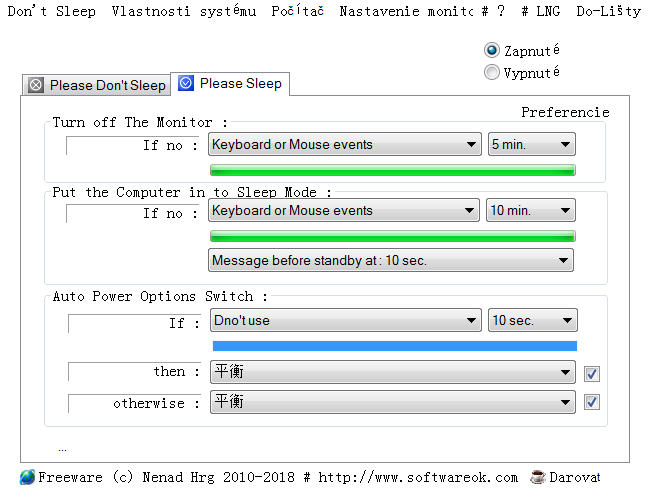This screenshot has width=649, height=503.
Task: Click the globe icon beside Freeware text
Action: tap(27, 477)
